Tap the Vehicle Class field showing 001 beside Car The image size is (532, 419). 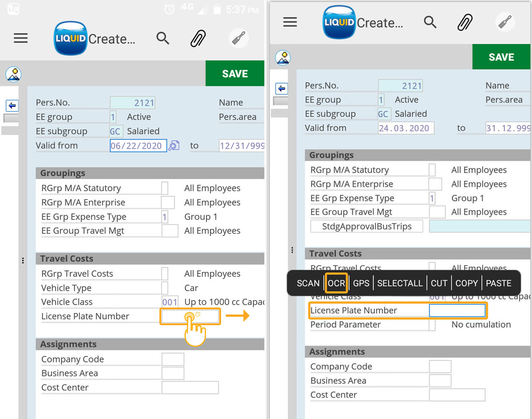tap(170, 302)
